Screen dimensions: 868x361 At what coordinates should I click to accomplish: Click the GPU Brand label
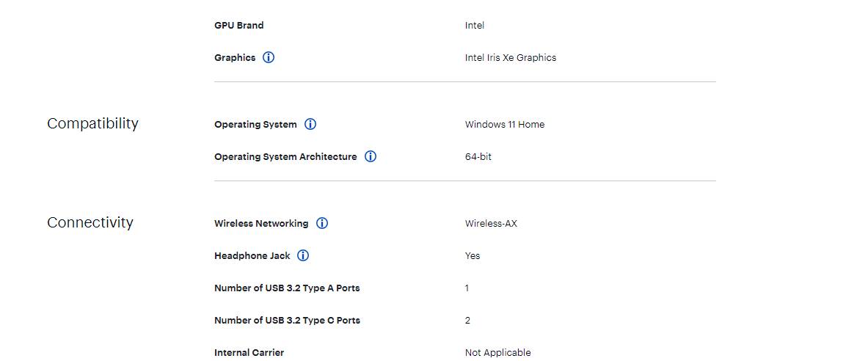239,26
